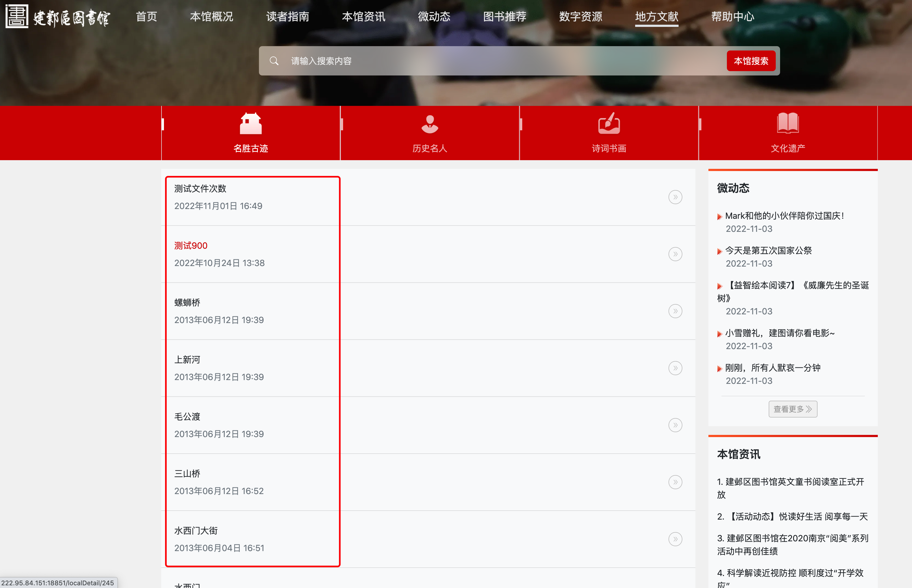
Task: Click the search magnifier icon
Action: (274, 61)
